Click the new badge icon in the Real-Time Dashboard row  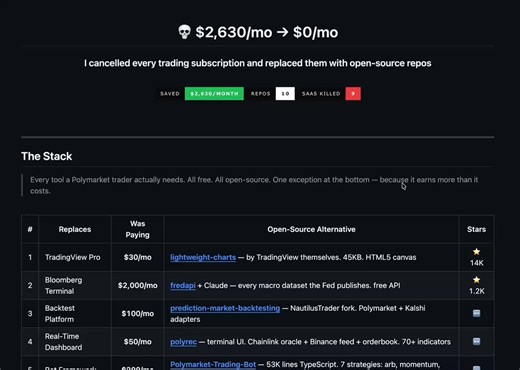(476, 341)
